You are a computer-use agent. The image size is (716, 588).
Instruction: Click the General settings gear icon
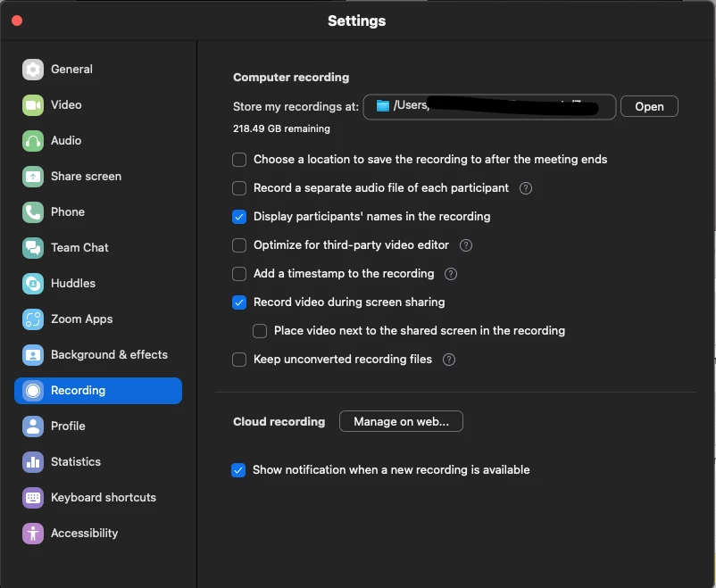tap(33, 70)
